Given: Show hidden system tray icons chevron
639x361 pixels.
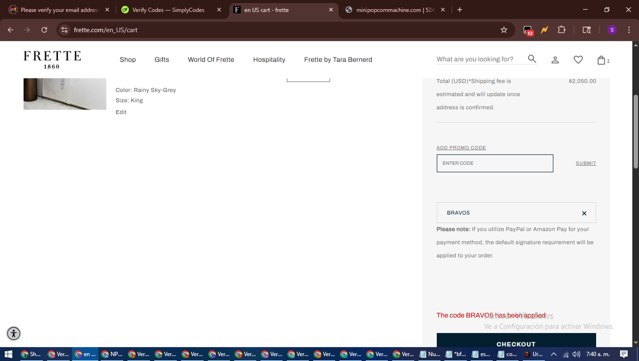Looking at the screenshot, I should pyautogui.click(x=553, y=354).
